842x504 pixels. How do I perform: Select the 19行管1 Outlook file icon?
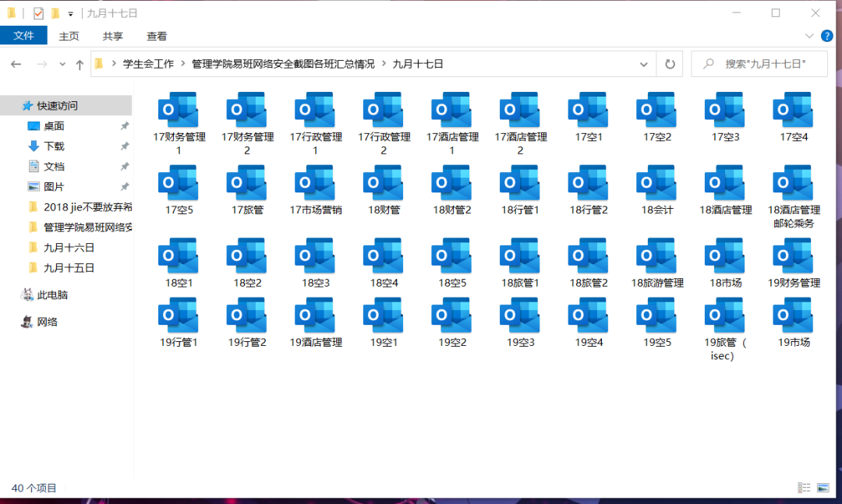[x=179, y=315]
